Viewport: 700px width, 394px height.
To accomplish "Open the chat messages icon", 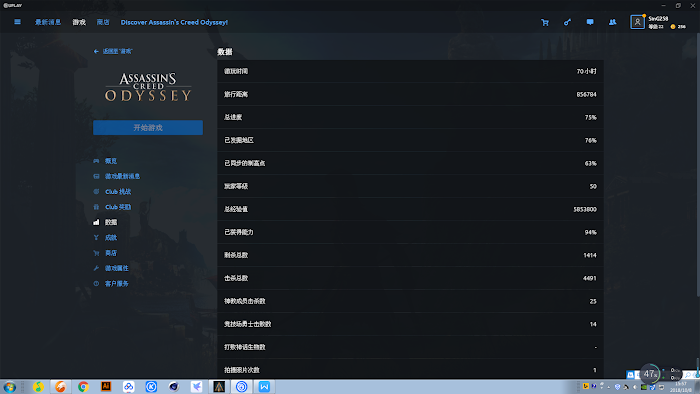I will pyautogui.click(x=590, y=22).
